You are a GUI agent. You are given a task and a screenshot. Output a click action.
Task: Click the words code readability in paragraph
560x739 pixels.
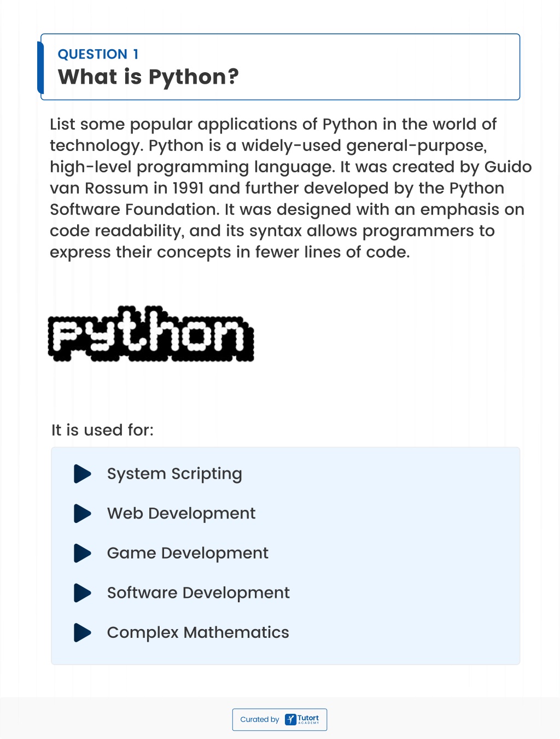click(x=115, y=231)
